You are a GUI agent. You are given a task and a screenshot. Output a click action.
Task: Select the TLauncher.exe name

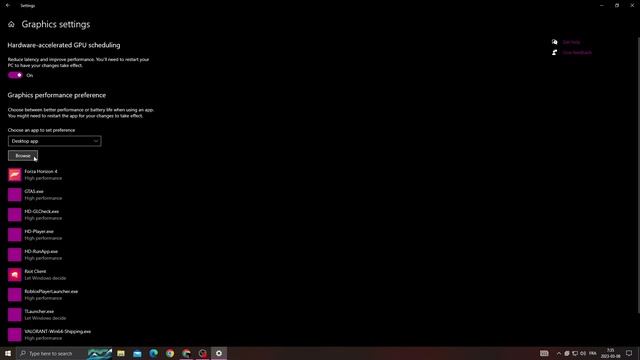click(39, 311)
